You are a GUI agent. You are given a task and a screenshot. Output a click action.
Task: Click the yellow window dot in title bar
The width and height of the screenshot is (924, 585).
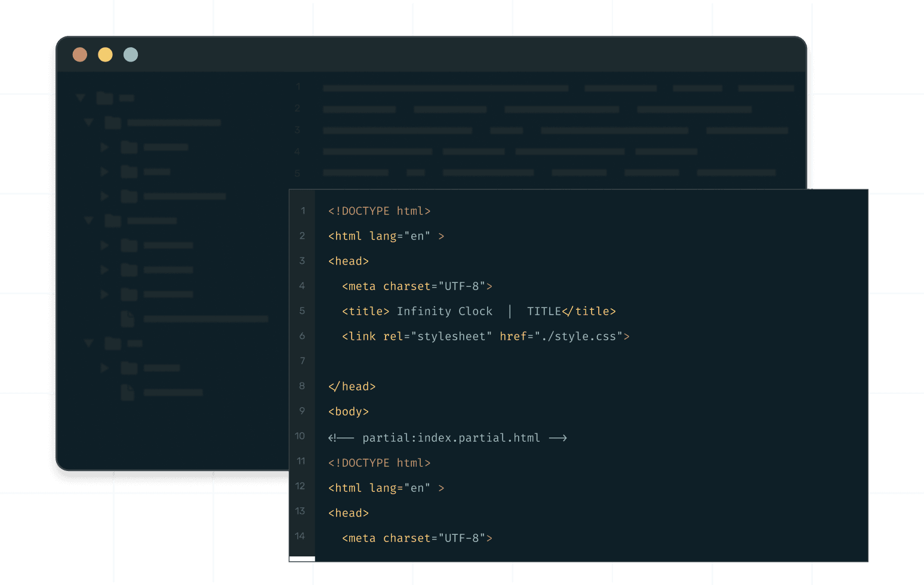pos(105,55)
